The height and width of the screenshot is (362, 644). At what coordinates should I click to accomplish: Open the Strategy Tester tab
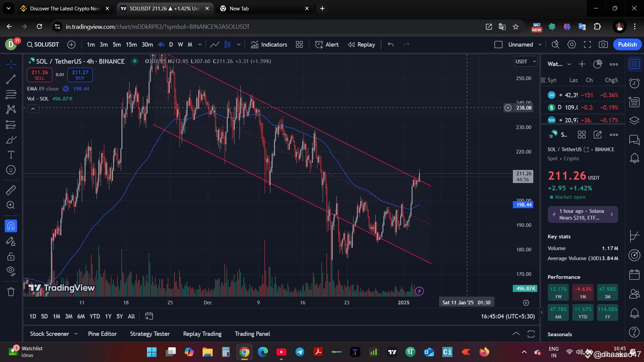pos(150,334)
